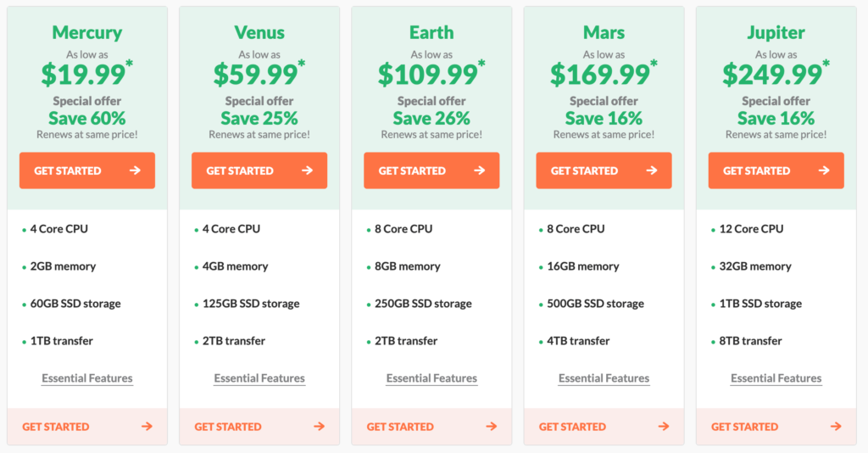
Task: Click the arrow icon in Mercury's bottom Get Started bar
Action: coord(147,426)
